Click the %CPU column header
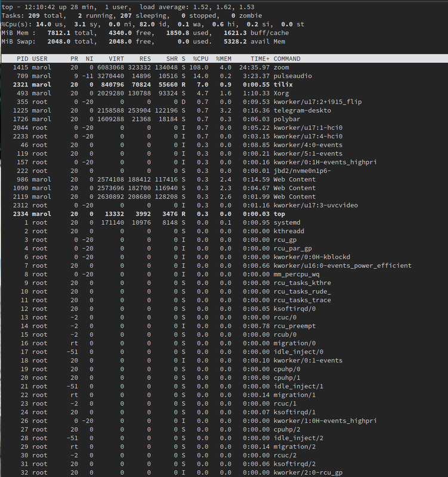The height and width of the screenshot is (477, 448). [x=200, y=58]
